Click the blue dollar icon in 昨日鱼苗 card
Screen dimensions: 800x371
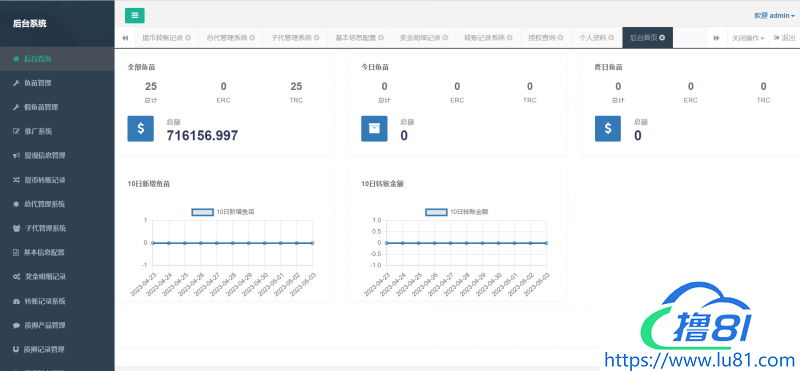point(608,129)
